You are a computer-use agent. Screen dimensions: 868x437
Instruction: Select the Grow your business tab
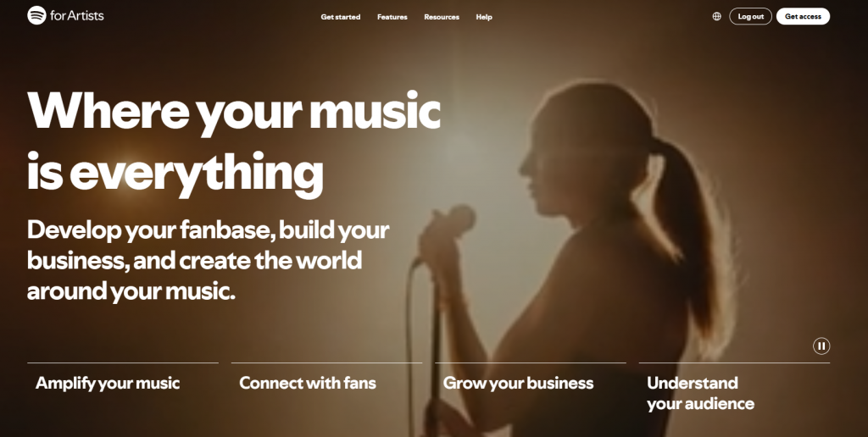pos(518,383)
